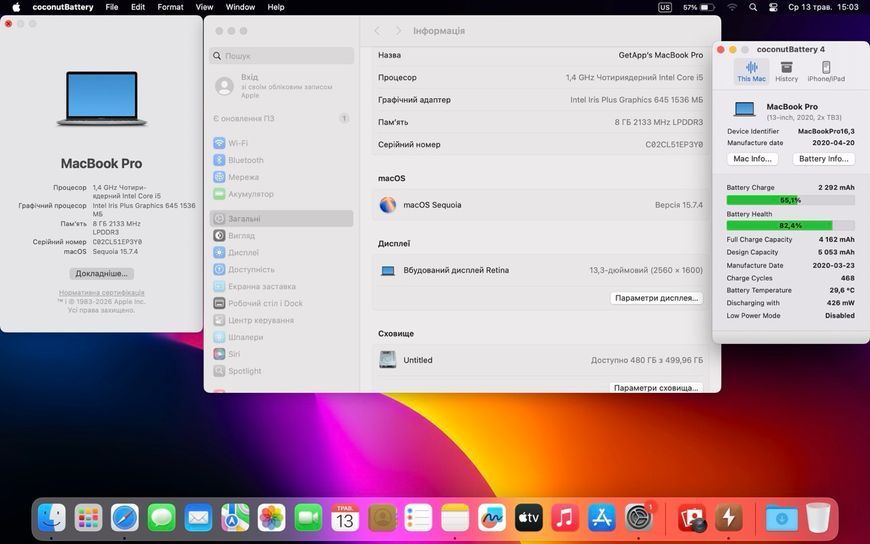Select Дисплеї in Settings sidebar
The height and width of the screenshot is (544, 870).
(x=282, y=253)
